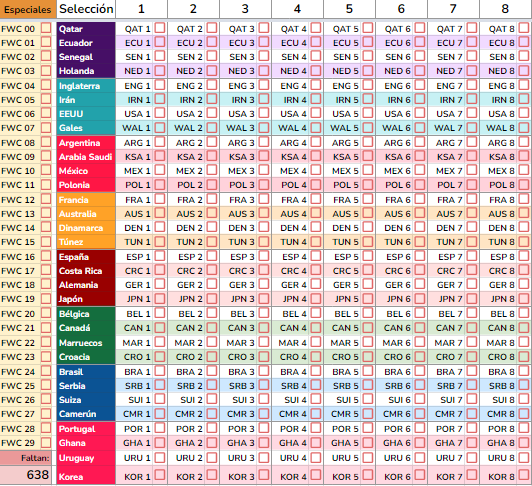532x486 pixels.
Task: Select the FWC 27 label
Action: [18, 414]
